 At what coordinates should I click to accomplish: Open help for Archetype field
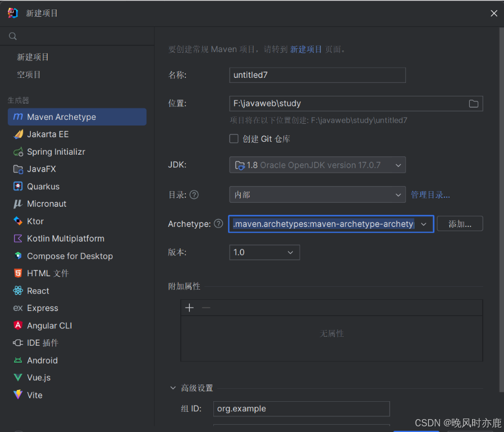click(x=218, y=224)
